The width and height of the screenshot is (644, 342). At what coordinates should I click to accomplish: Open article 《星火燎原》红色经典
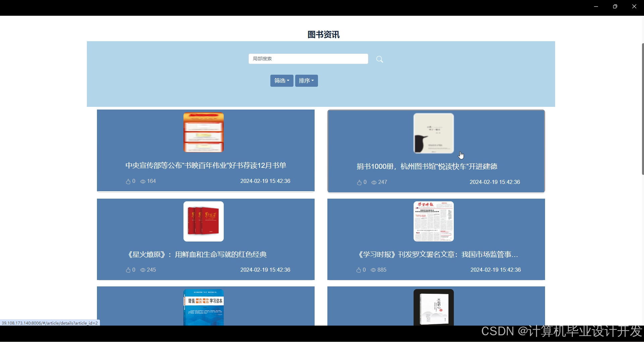(197, 255)
